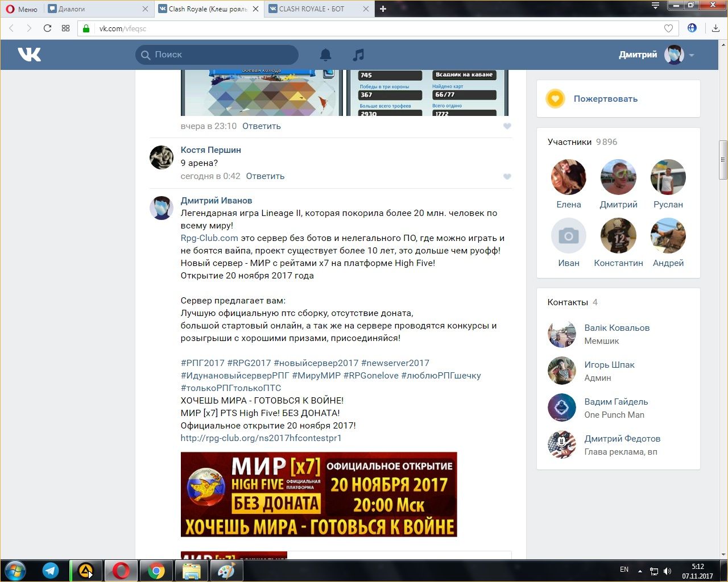Select the Clash Royale (Клеш рояль) tab
This screenshot has width=728, height=582.
tap(208, 9)
